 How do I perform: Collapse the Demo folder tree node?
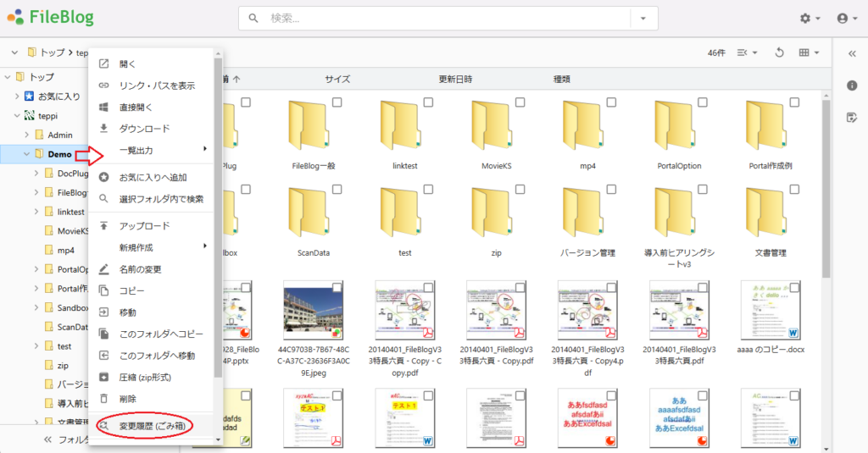(x=26, y=154)
